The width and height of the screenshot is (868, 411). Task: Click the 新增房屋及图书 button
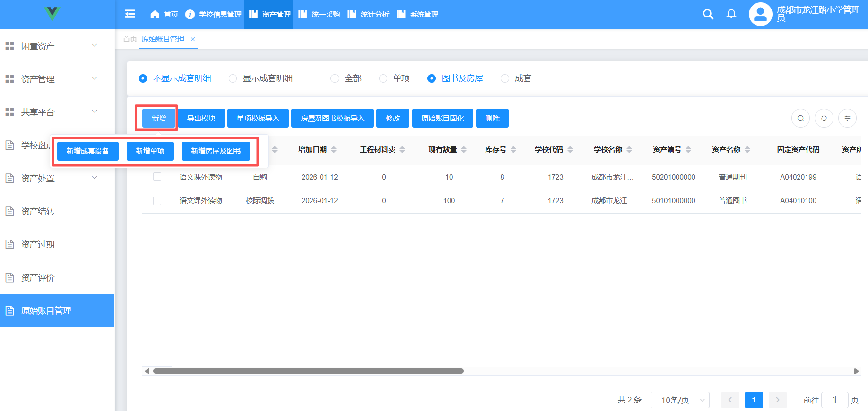216,151
